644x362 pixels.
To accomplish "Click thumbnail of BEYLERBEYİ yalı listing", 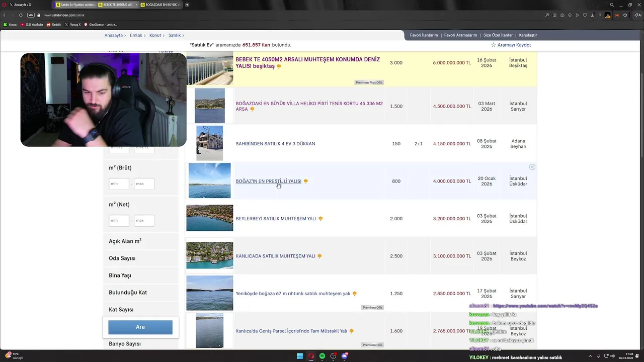I will point(210,218).
